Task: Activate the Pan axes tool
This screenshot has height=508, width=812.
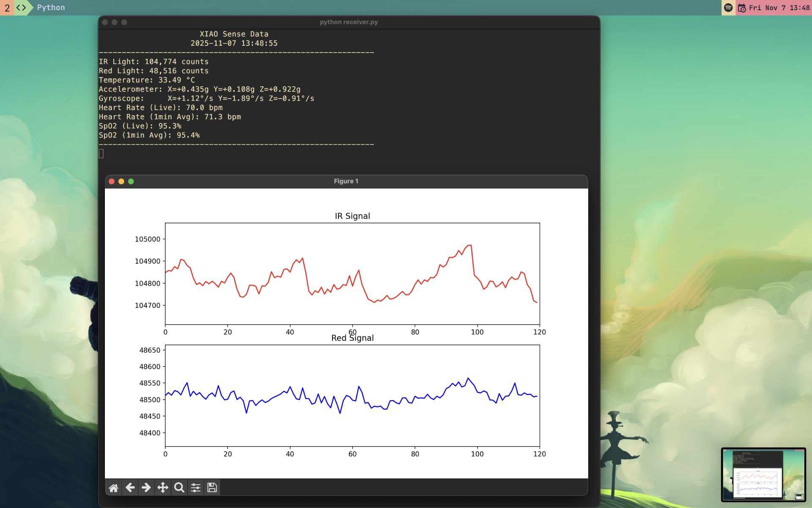Action: pyautogui.click(x=163, y=488)
